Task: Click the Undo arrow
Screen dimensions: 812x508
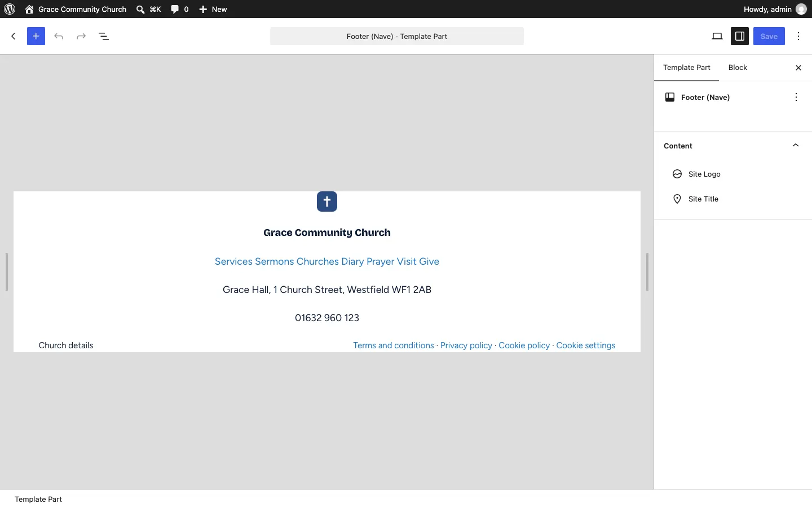Action: pyautogui.click(x=59, y=36)
